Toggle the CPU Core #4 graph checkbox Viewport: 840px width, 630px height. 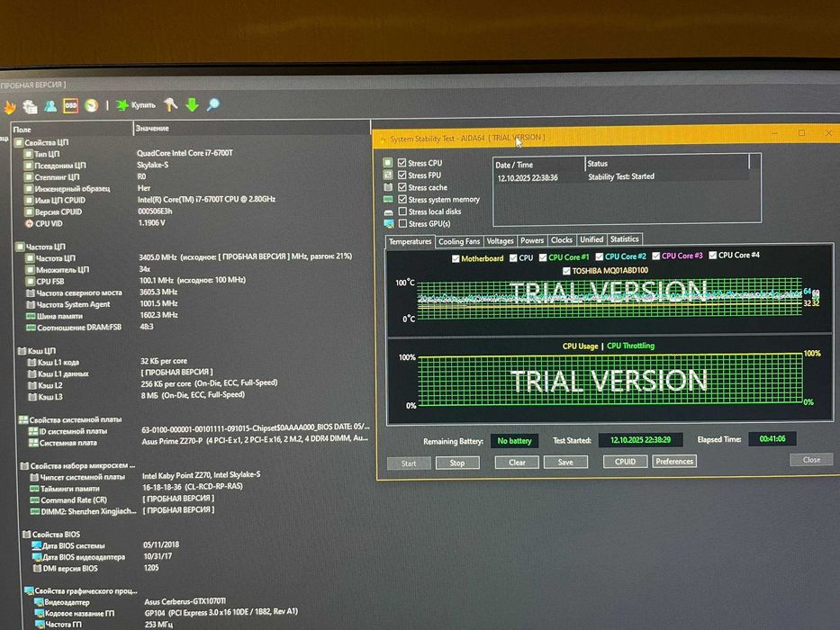[x=712, y=256]
